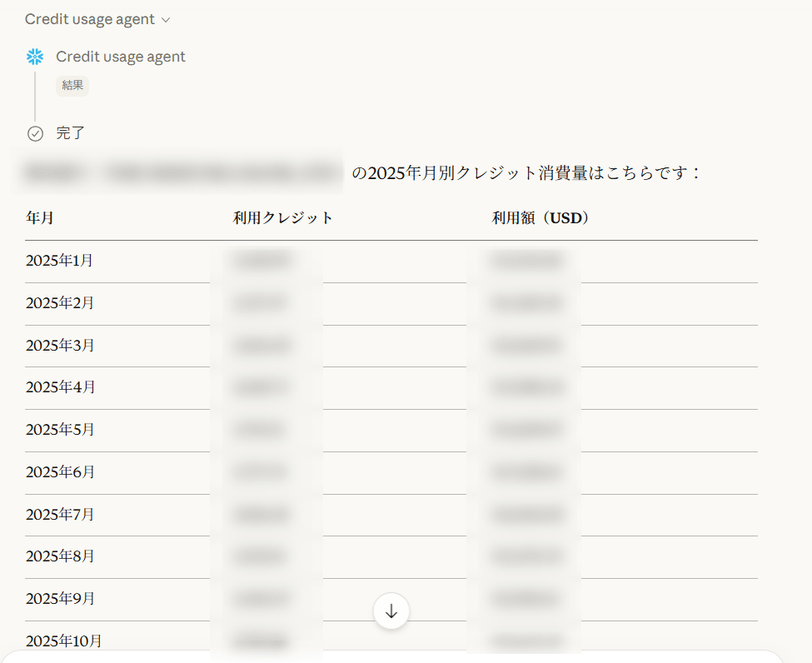Image resolution: width=812 pixels, height=663 pixels.
Task: Select the 2025年9月 row label
Action: click(x=60, y=599)
